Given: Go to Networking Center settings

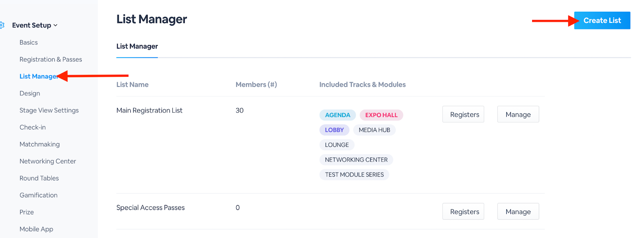Looking at the screenshot, I should point(47,161).
